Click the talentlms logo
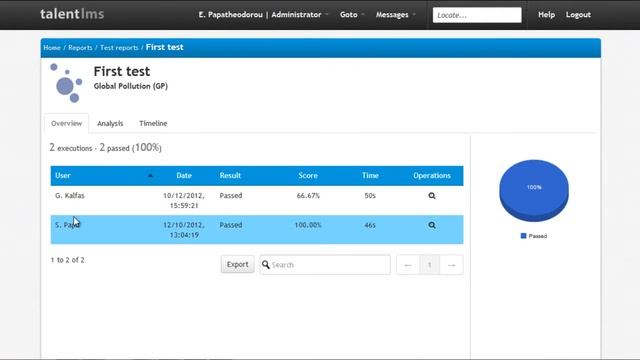 [72, 14]
